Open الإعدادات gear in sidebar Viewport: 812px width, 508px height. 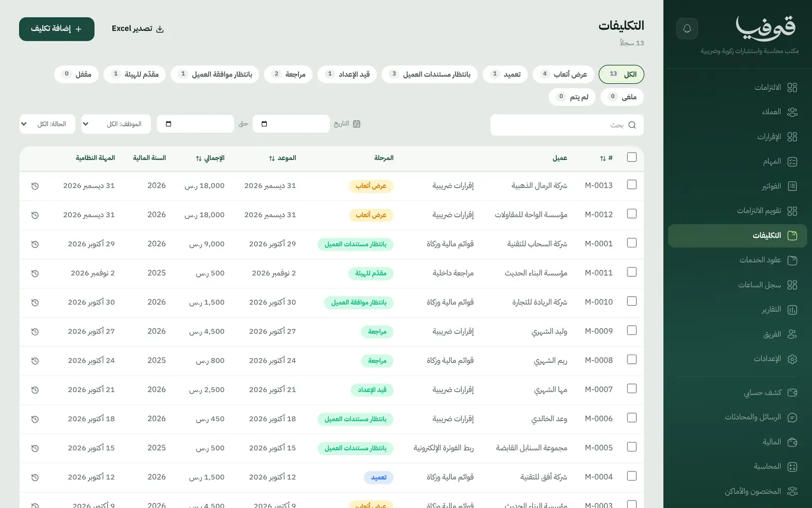click(737, 359)
